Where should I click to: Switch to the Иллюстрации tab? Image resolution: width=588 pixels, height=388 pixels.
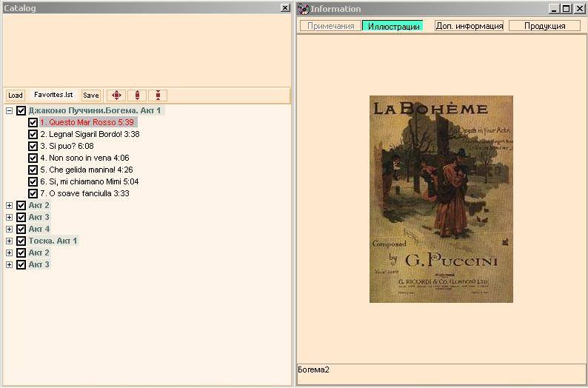click(393, 26)
